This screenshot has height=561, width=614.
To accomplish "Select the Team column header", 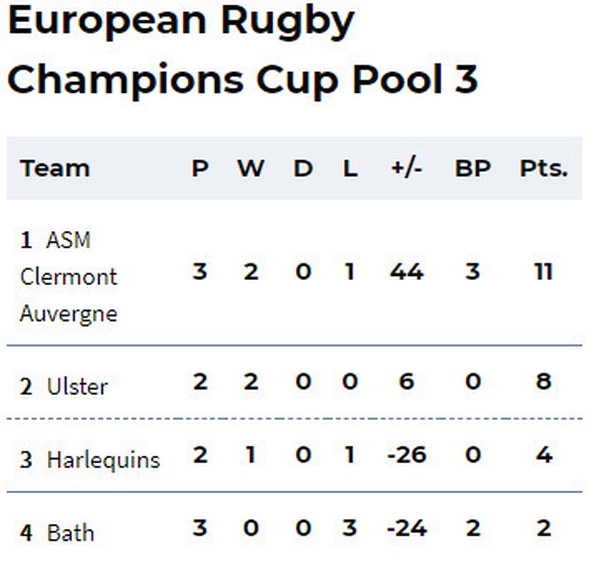I will [x=55, y=168].
